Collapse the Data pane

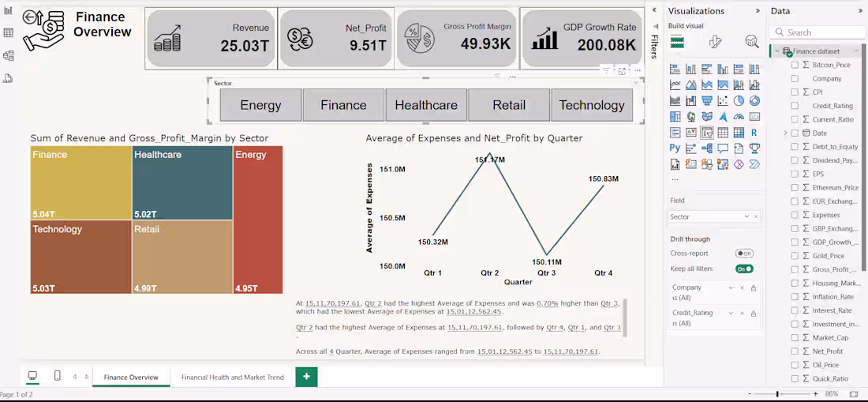click(860, 11)
